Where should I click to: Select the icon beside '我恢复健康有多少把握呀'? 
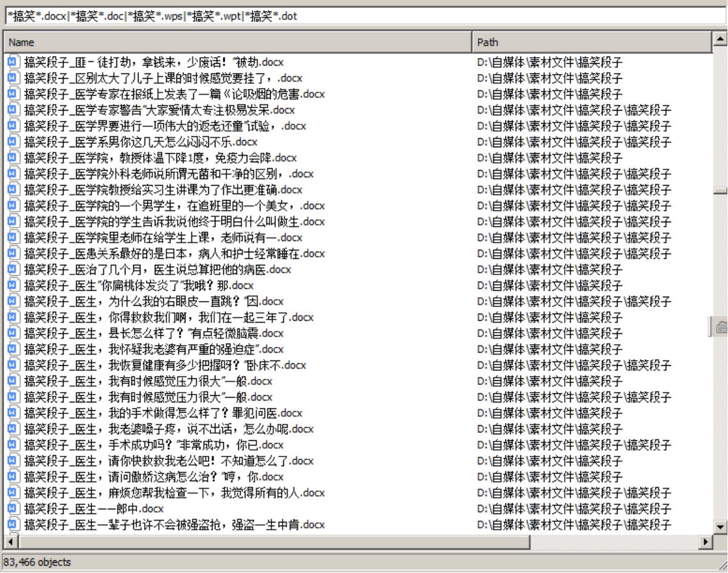[x=13, y=365]
